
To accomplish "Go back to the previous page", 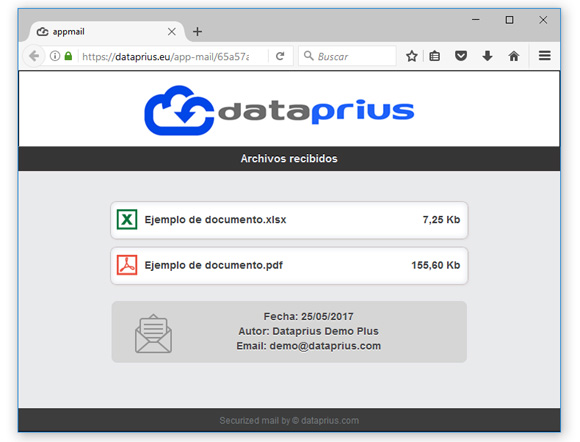I will [x=34, y=56].
